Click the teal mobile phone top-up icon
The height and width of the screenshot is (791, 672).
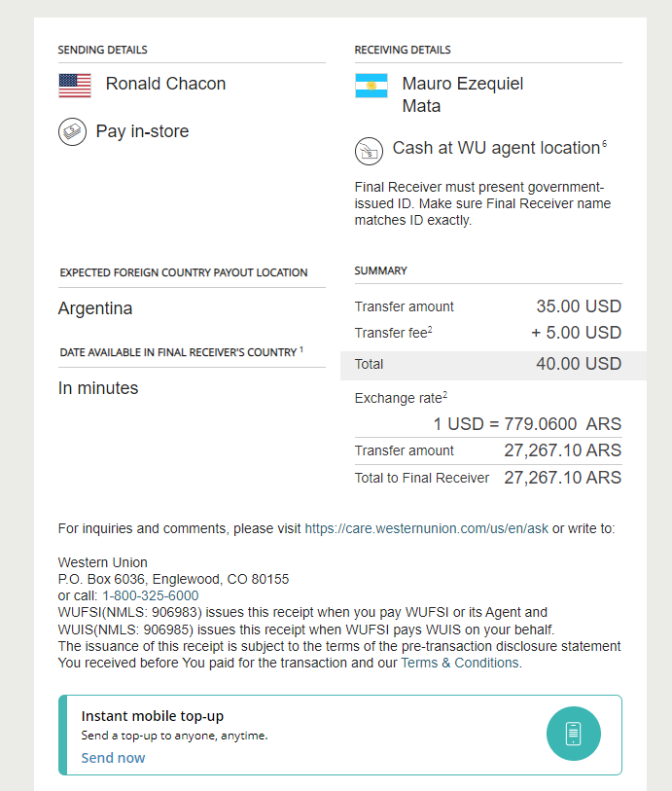click(x=573, y=734)
